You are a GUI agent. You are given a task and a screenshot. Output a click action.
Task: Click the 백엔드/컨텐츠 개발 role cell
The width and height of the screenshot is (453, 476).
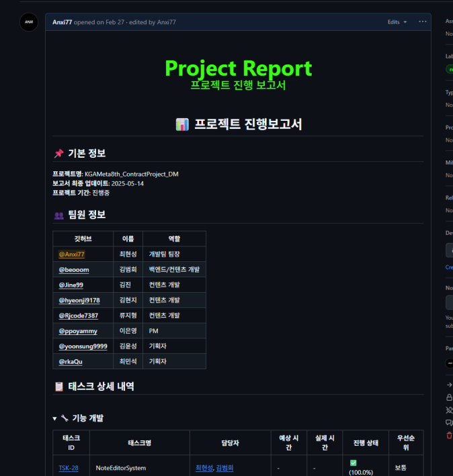tap(174, 270)
